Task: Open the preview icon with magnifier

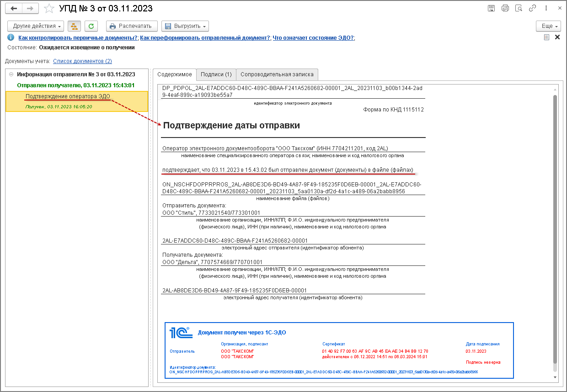Action: (x=519, y=8)
